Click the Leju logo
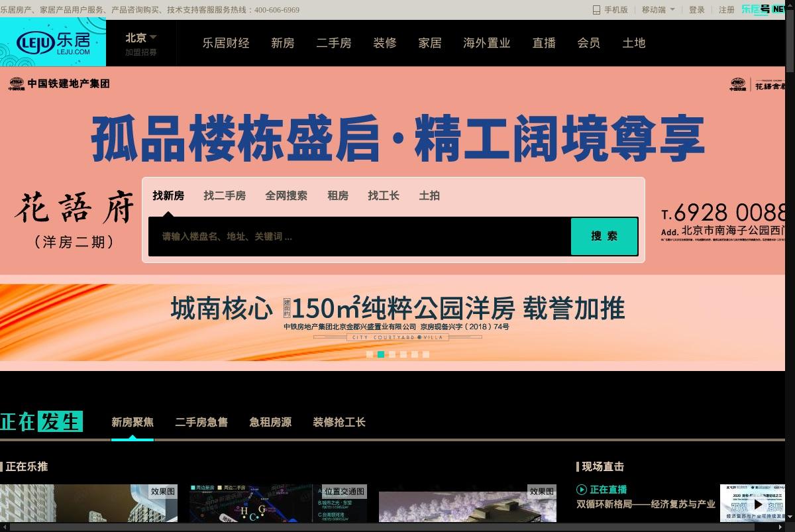The width and height of the screenshot is (795, 532). (53, 42)
